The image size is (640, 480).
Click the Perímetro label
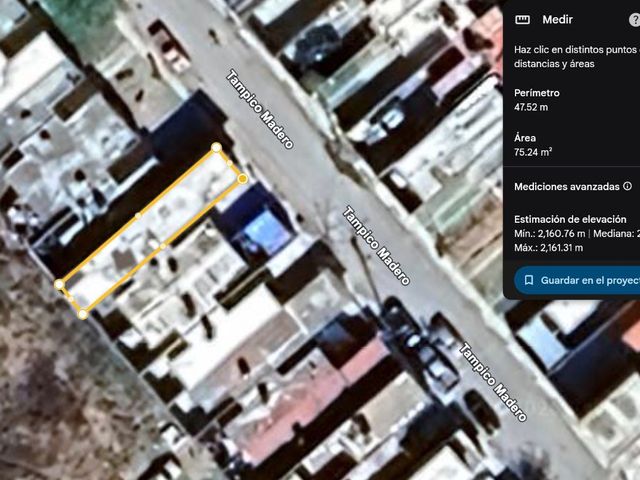[x=537, y=93]
